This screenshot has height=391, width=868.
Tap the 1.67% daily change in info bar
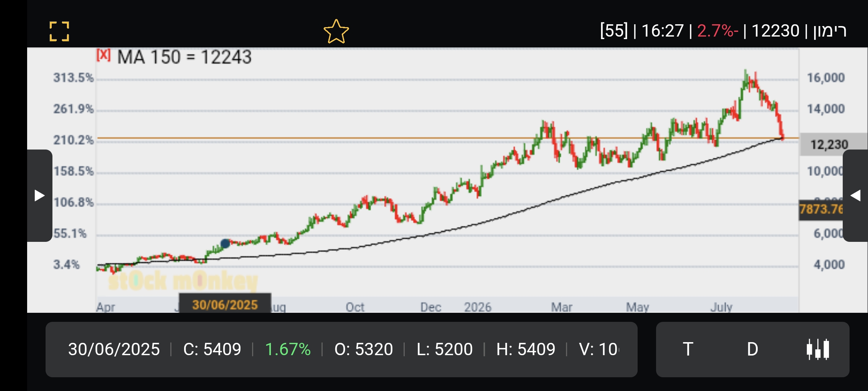click(x=288, y=349)
